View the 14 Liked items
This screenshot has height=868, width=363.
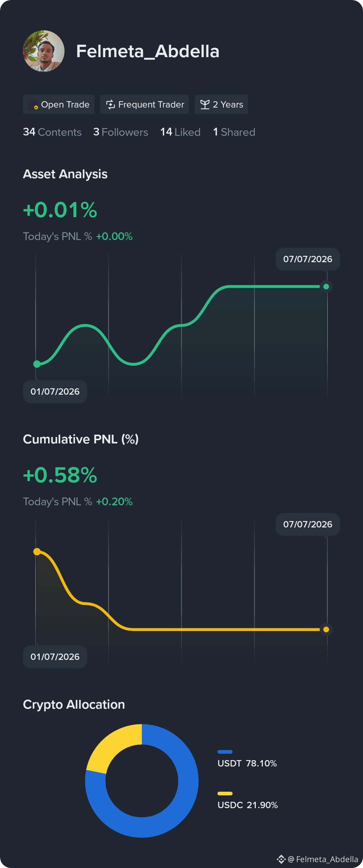[180, 132]
